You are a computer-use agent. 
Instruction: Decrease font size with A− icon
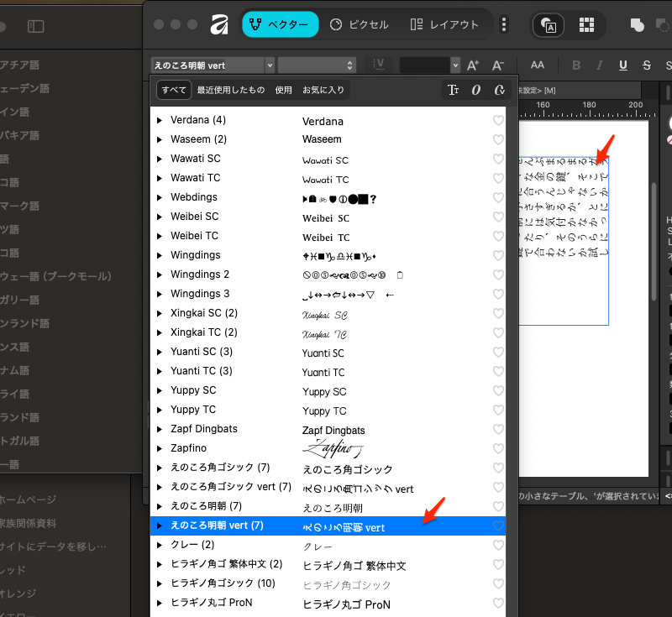(497, 65)
